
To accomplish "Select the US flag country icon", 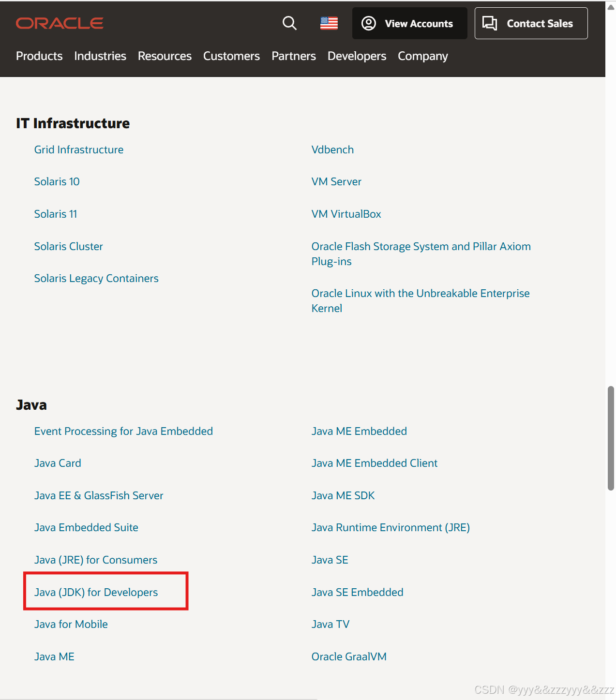I will (329, 23).
